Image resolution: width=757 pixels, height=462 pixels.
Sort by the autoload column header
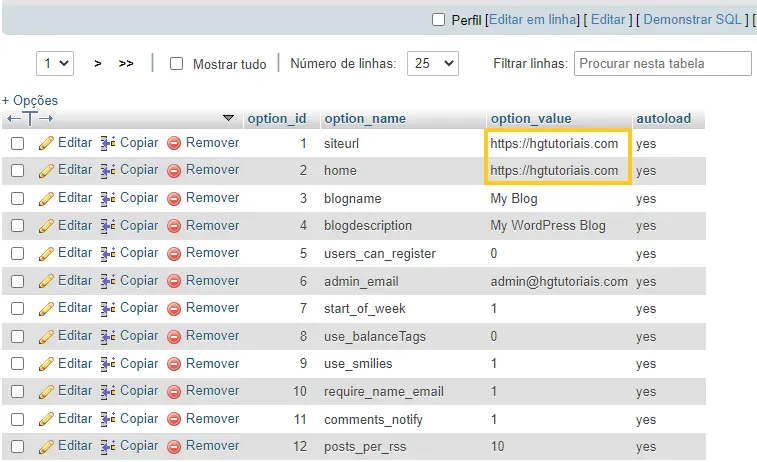pos(663,119)
